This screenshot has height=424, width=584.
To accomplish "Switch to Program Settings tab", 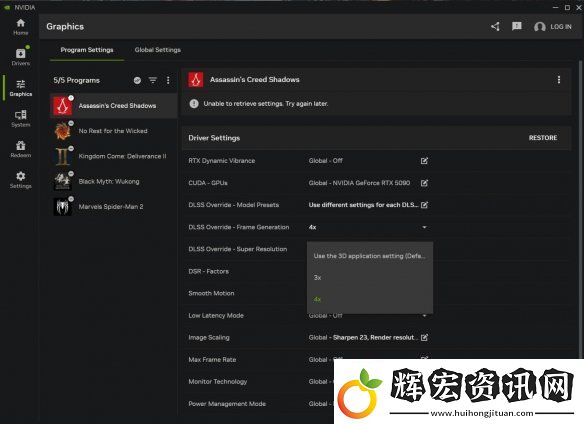I will [x=87, y=50].
